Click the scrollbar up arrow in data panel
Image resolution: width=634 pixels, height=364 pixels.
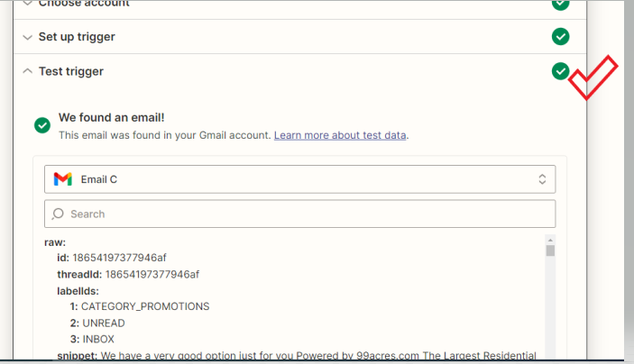[x=550, y=240]
